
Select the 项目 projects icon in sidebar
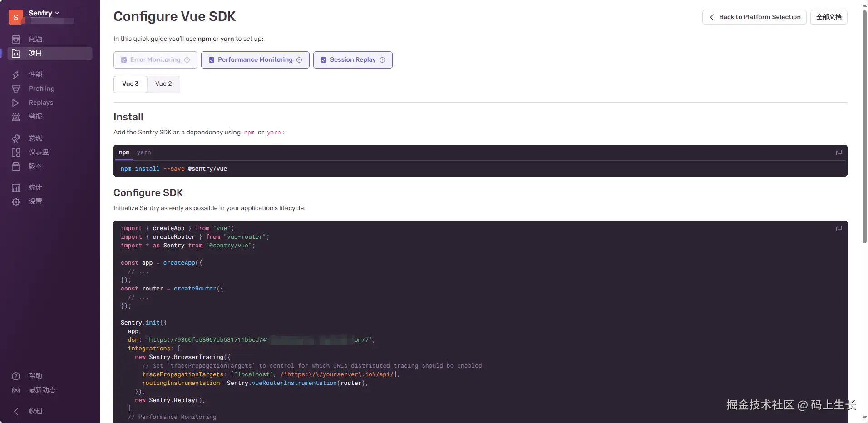tap(16, 53)
